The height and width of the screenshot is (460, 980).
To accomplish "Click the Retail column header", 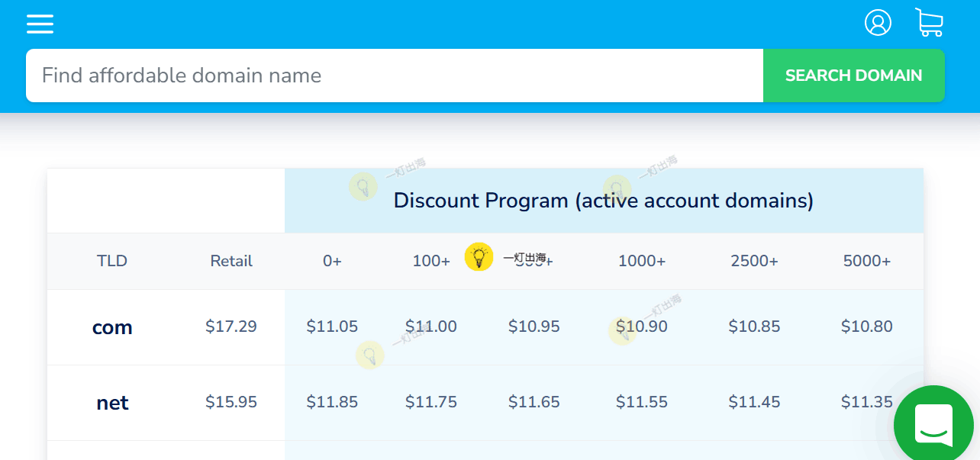I will (231, 261).
